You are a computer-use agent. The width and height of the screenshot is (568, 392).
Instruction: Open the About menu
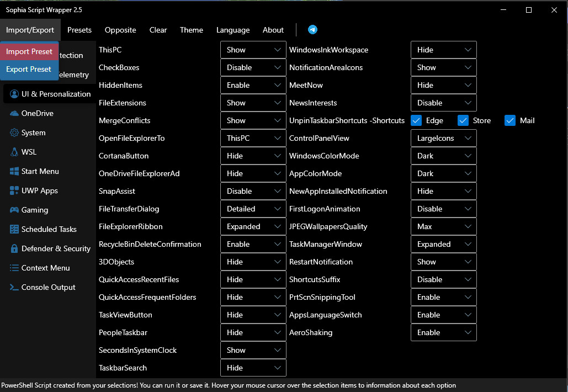point(273,30)
